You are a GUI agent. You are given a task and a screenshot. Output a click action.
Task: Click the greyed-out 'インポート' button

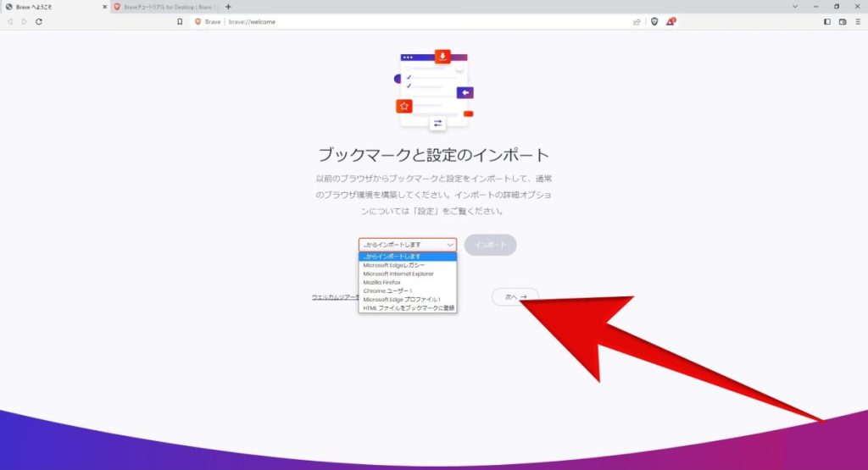(x=491, y=245)
